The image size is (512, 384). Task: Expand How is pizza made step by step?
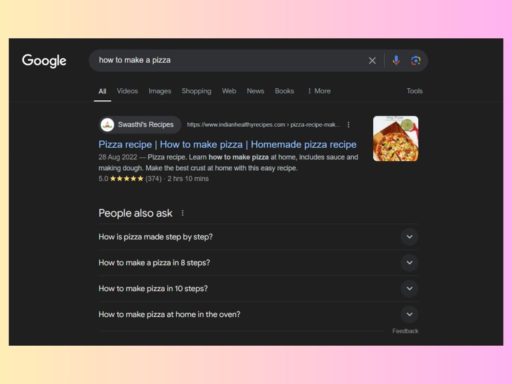pyautogui.click(x=258, y=237)
